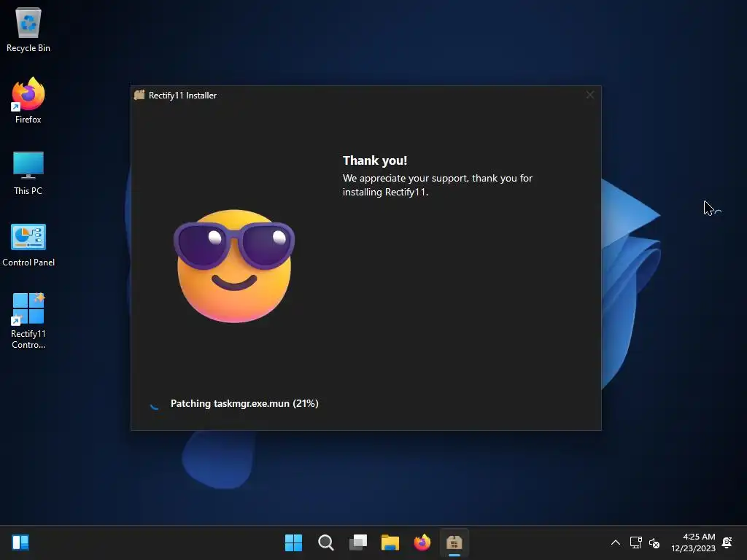Viewport: 747px width, 560px height.
Task: Open the notification bell icon
Action: pos(727,542)
